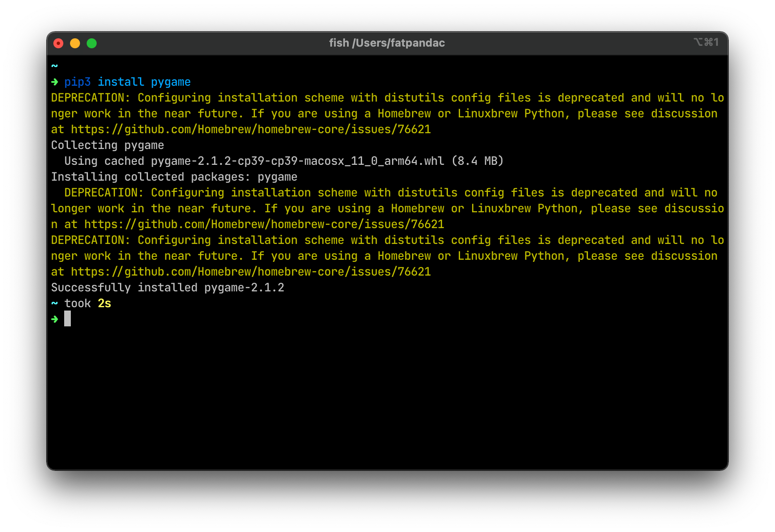Click the cyan tilde before "took 2s"
This screenshot has height=532, width=775.
(55, 303)
